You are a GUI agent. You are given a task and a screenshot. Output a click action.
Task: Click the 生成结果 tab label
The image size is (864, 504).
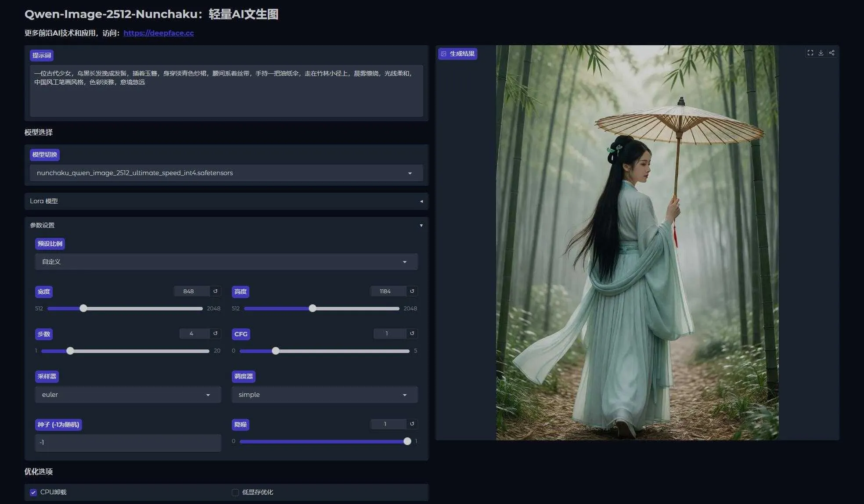pos(457,54)
